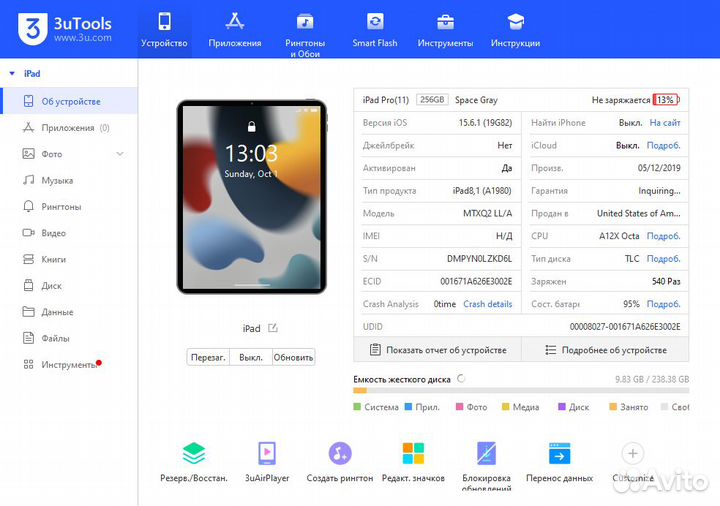Click the Прил. blue legend swatch

tap(408, 406)
